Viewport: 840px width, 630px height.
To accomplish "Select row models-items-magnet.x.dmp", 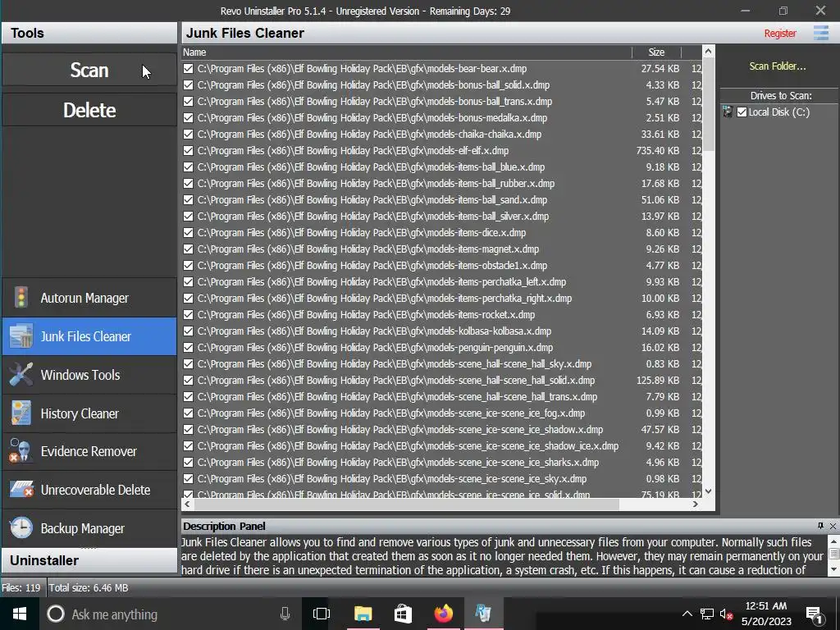I will pyautogui.click(x=442, y=249).
